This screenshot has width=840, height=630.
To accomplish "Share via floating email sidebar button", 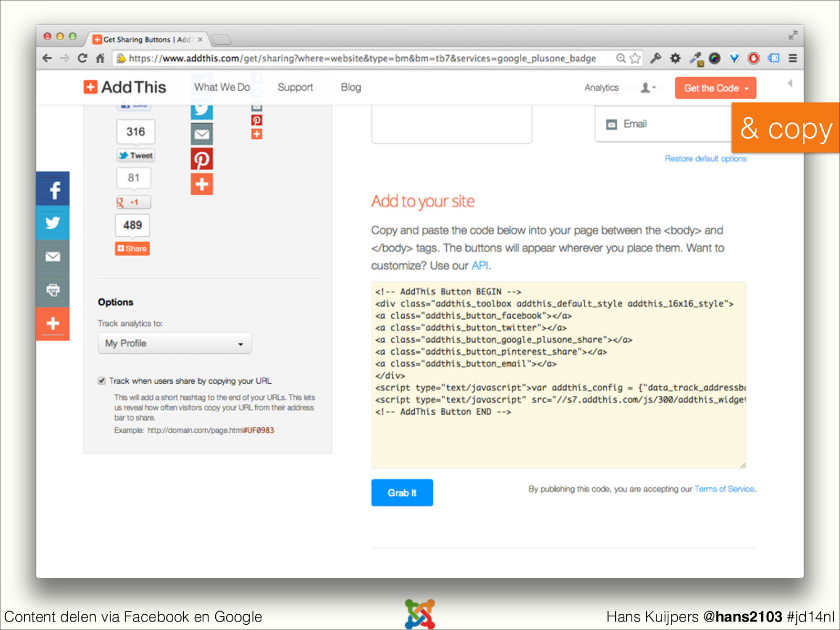I will (x=53, y=257).
